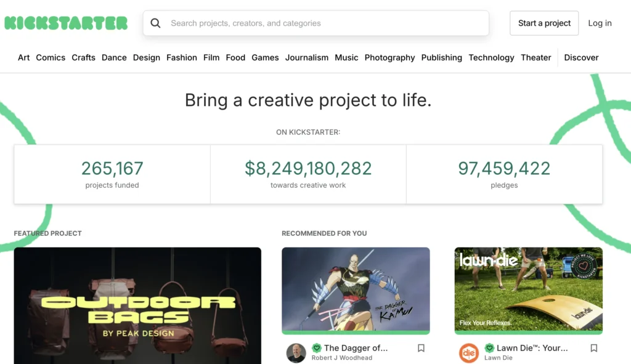631x364 pixels.
Task: Click the green verified badge near The Dagger of...
Action: (x=316, y=347)
